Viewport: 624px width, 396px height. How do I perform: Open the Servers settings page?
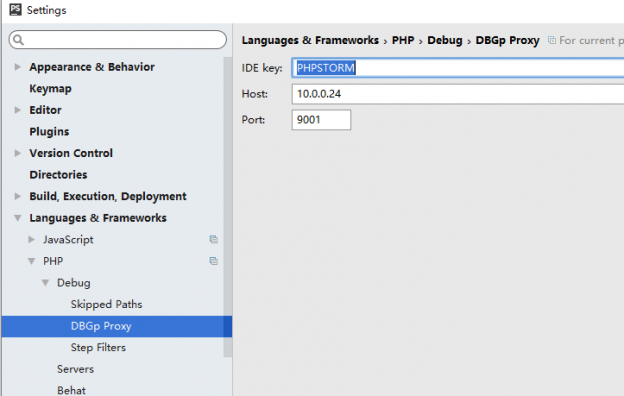point(76,369)
